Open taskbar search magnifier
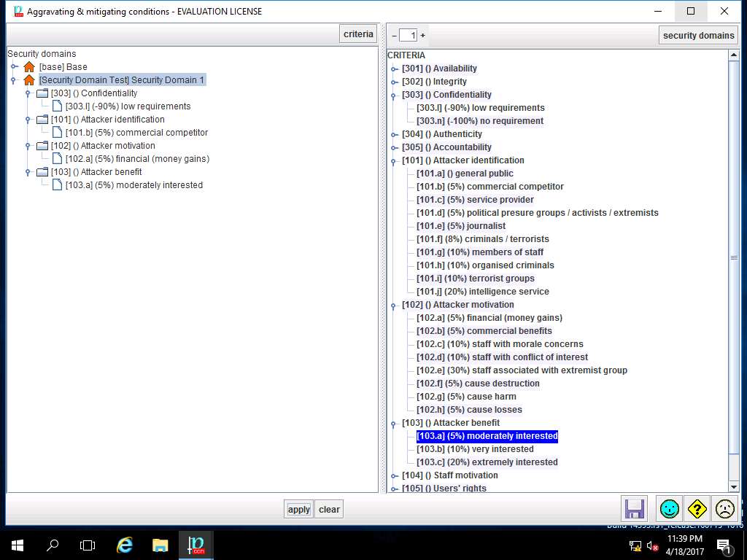Viewport: 747px width, 560px height. coord(53,545)
